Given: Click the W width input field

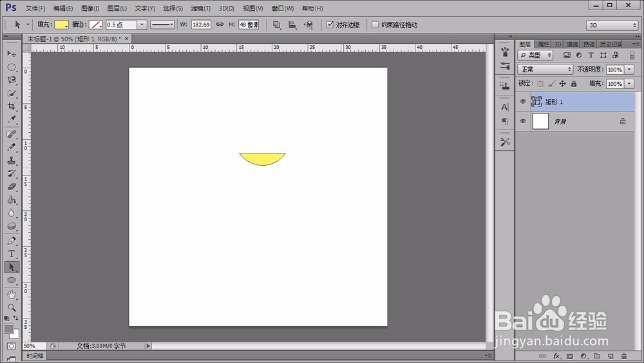Looking at the screenshot, I should pos(201,25).
